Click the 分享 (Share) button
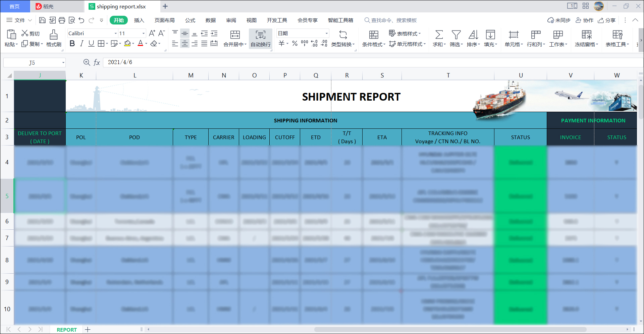This screenshot has height=334, width=644. coord(607,20)
